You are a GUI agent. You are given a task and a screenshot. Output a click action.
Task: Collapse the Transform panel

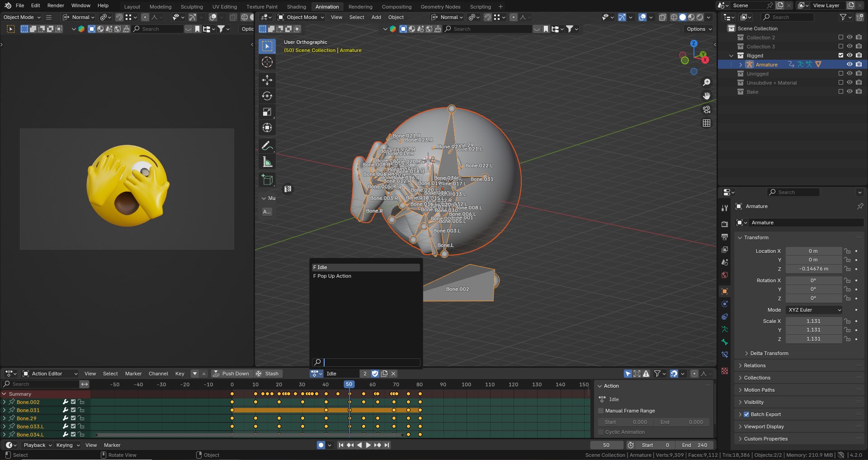tap(740, 237)
